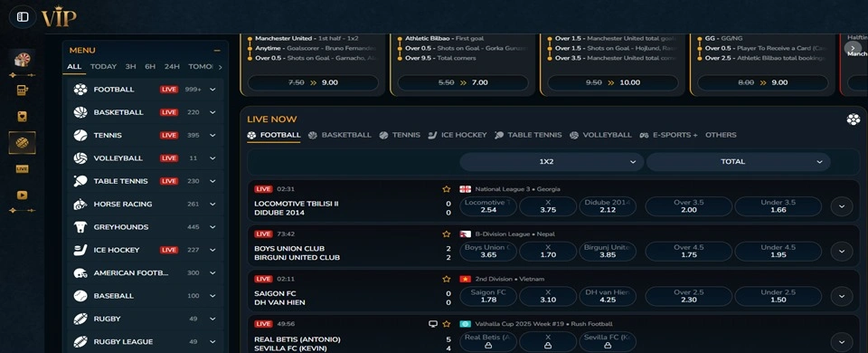Select the boosted odds 9.00 Manchester United bet

click(313, 82)
